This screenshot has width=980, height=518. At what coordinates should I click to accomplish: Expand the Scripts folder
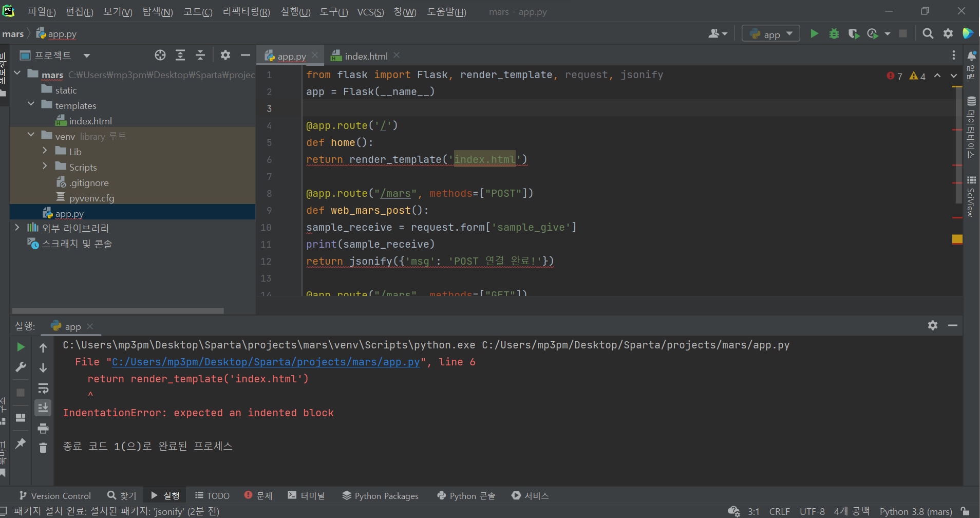point(45,166)
